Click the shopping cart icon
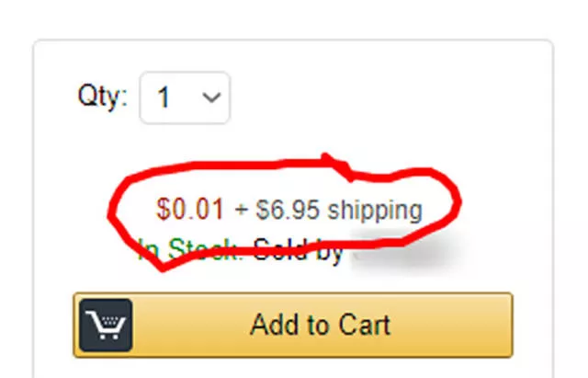 point(103,326)
